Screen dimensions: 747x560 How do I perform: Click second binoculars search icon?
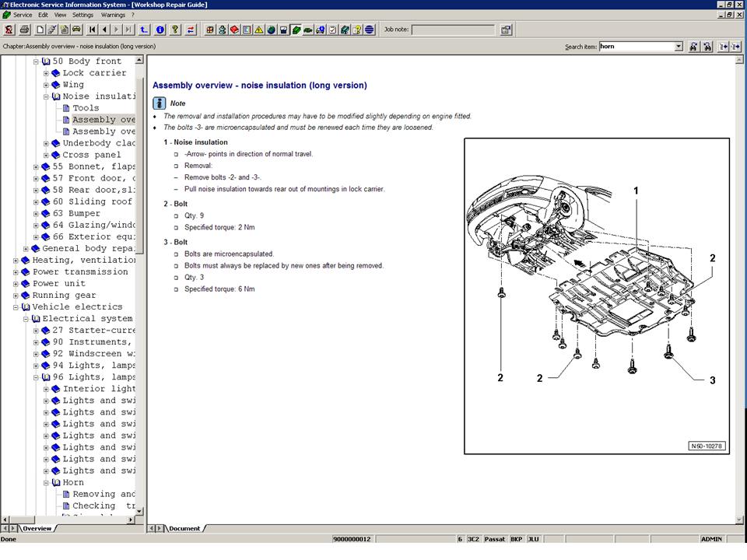click(707, 46)
